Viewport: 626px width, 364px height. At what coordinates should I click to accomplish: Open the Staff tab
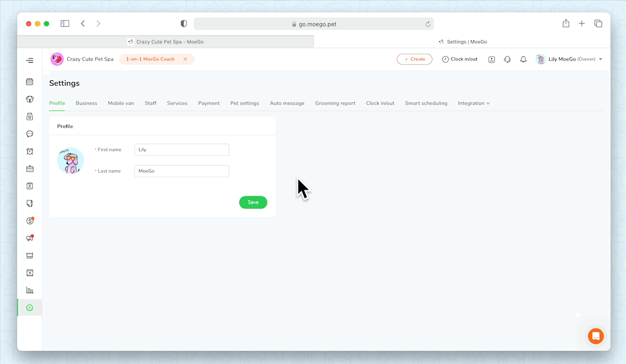[x=150, y=103]
